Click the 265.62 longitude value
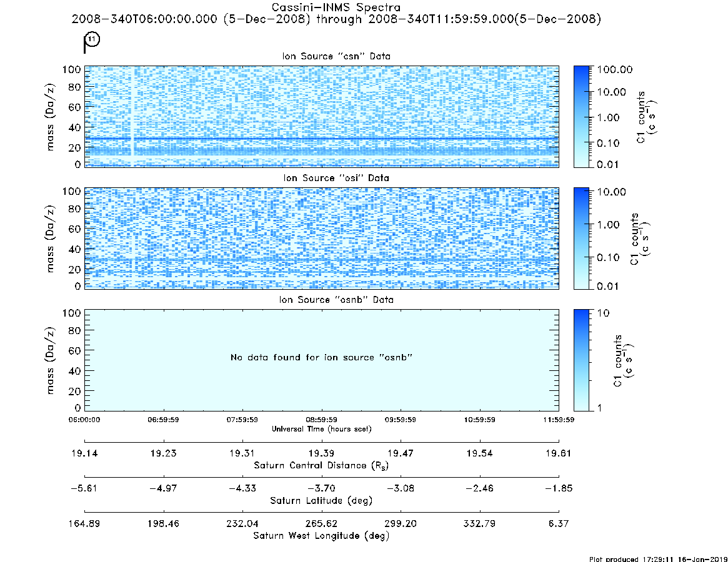The image size is (728, 562). click(x=321, y=523)
